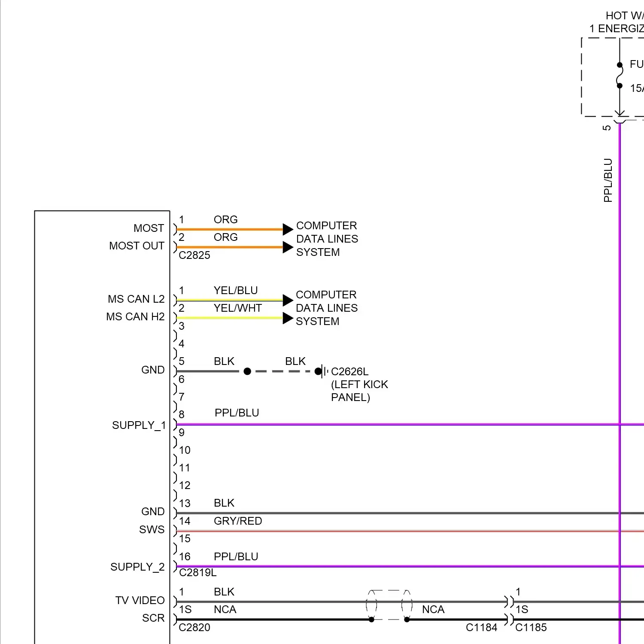Click the vertical PPL/BLU wire label
This screenshot has width=644, height=644.
(608, 180)
